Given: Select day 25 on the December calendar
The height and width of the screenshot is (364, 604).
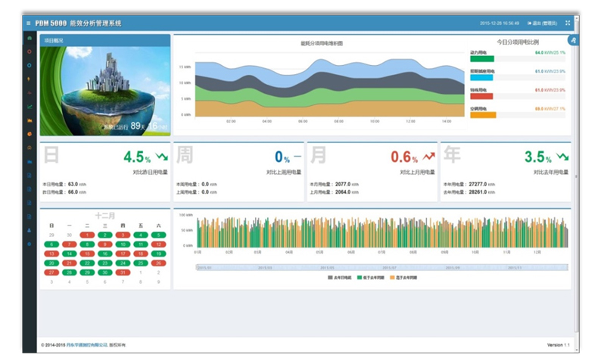Looking at the screenshot, I should [x=140, y=263].
